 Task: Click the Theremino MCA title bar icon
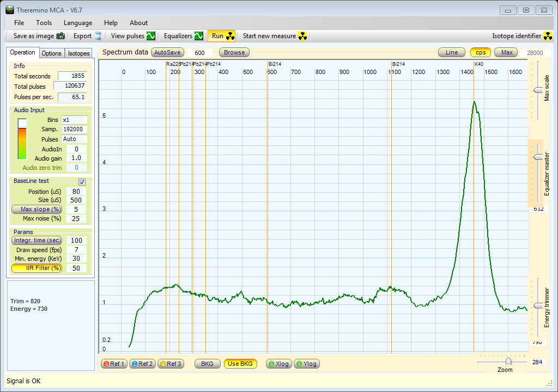(9, 10)
